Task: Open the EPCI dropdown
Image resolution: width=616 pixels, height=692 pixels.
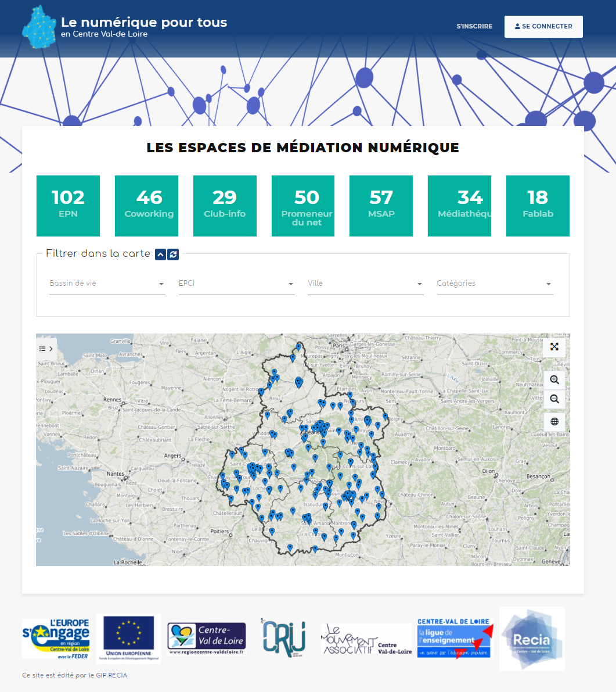Action: pyautogui.click(x=236, y=284)
